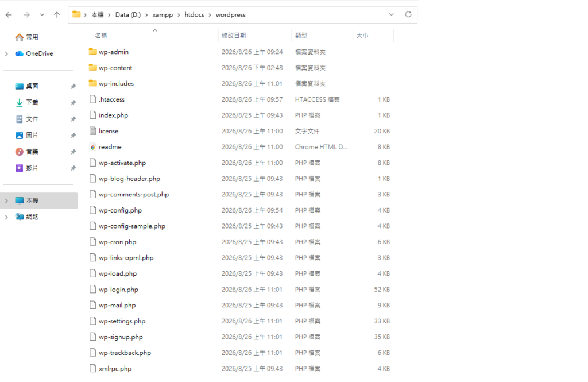Screen dimensions: 588x382
Task: Click the folder icon in address bar
Action: click(x=76, y=14)
